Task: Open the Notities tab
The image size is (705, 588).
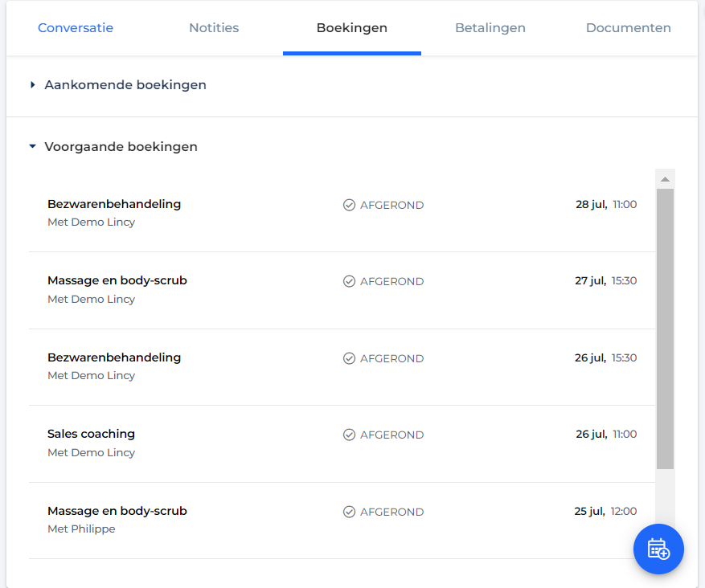Action: point(214,28)
